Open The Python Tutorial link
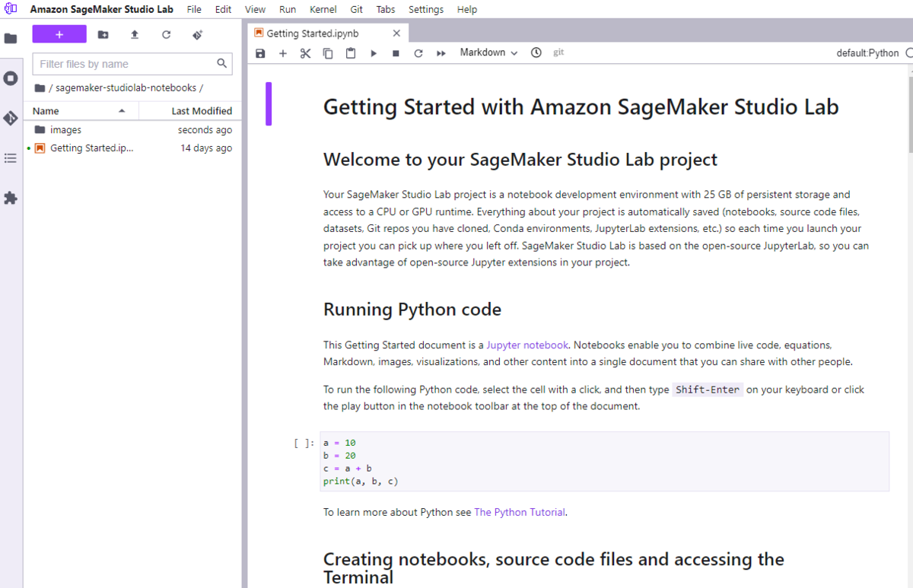The width and height of the screenshot is (913, 588). click(520, 513)
